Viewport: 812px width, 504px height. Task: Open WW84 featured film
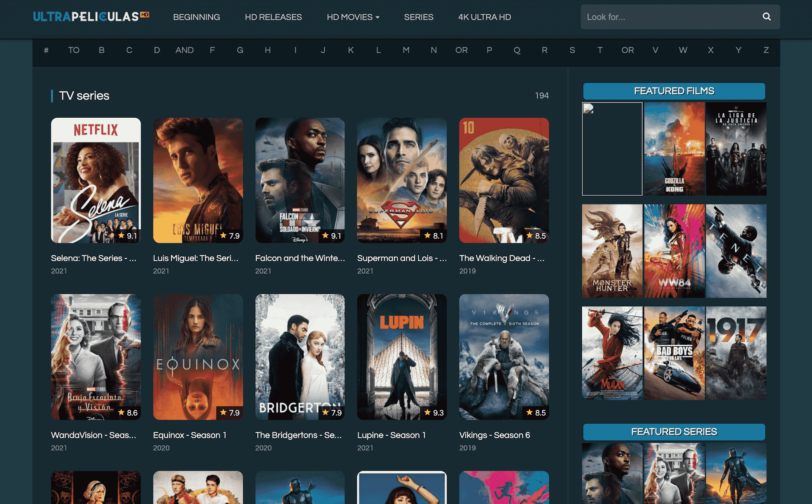click(674, 251)
